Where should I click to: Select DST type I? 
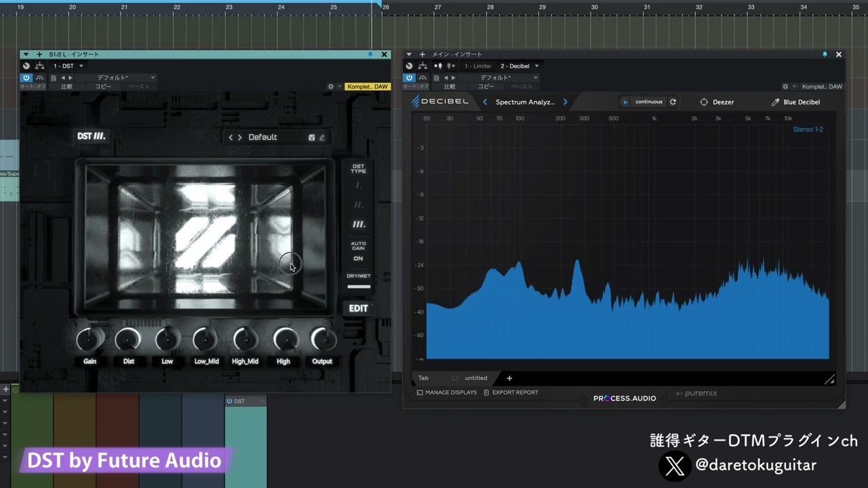coord(358,185)
